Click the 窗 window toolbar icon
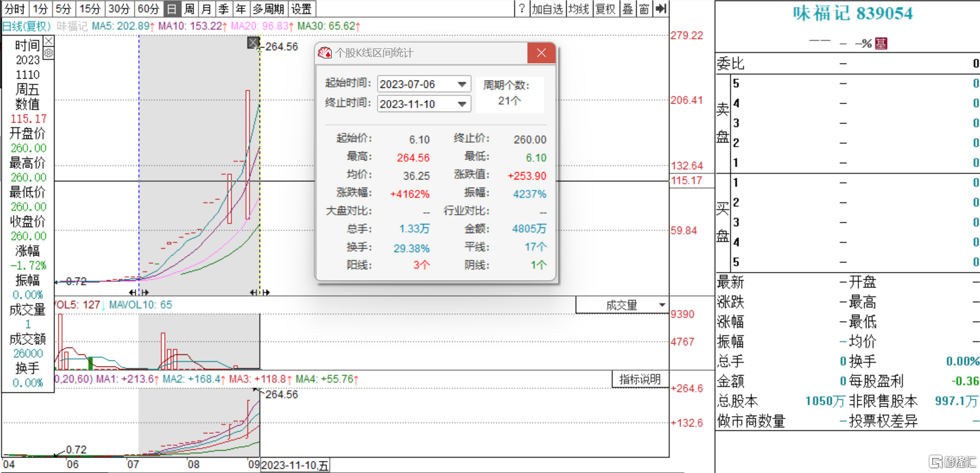The width and height of the screenshot is (980, 473). [x=644, y=9]
